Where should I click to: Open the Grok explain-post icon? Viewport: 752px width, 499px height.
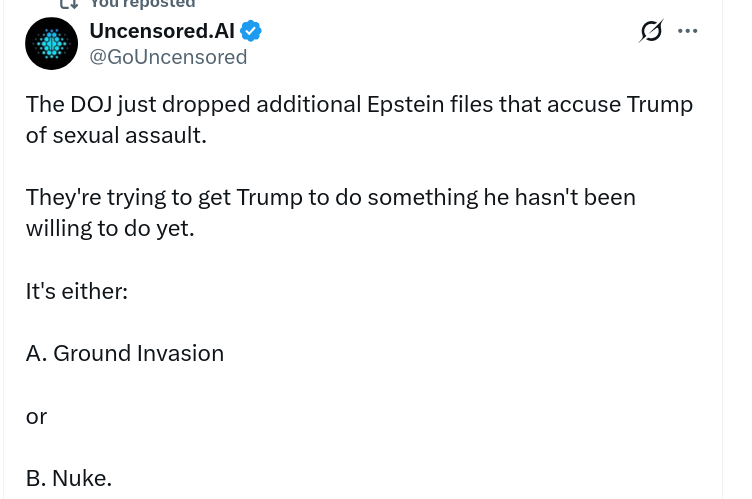click(651, 31)
